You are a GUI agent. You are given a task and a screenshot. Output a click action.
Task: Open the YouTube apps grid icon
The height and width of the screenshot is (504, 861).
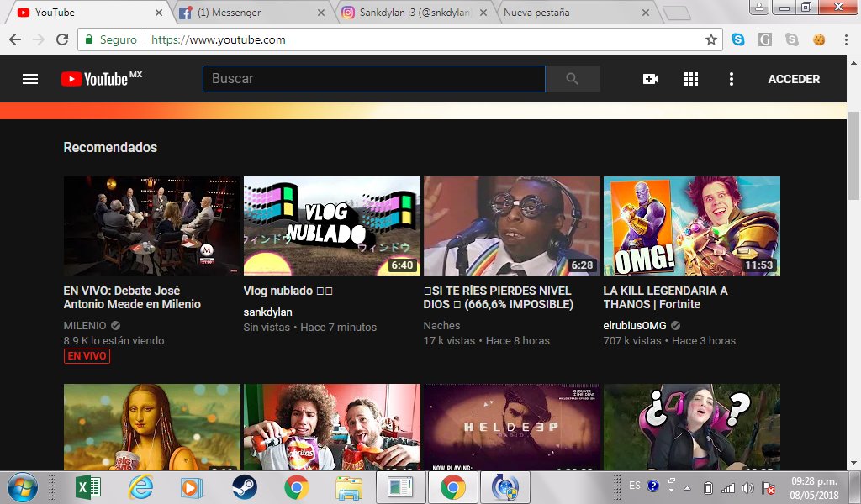(691, 79)
